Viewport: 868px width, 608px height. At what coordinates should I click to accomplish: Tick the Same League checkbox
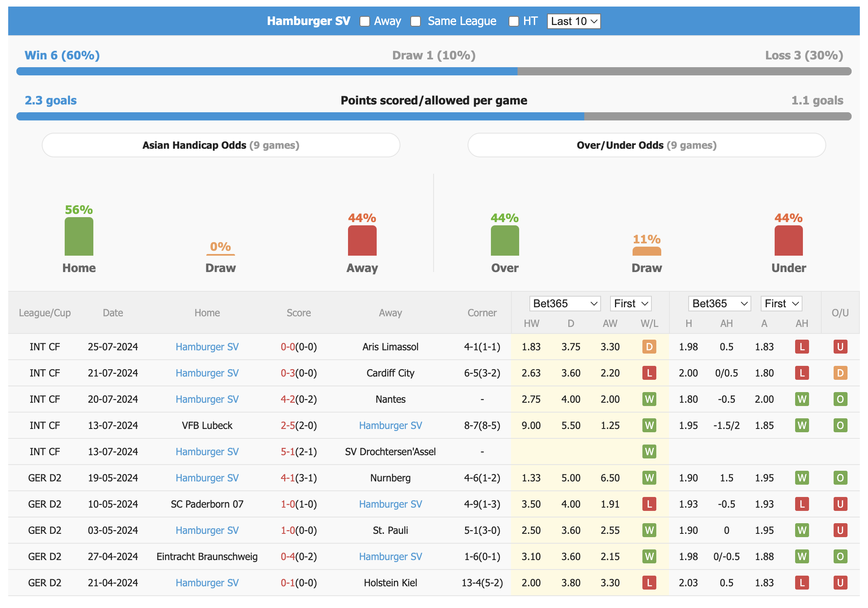point(416,21)
